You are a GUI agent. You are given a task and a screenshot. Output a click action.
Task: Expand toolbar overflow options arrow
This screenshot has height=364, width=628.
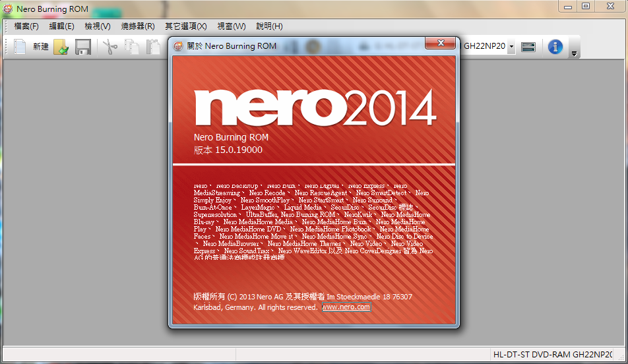pyautogui.click(x=574, y=53)
